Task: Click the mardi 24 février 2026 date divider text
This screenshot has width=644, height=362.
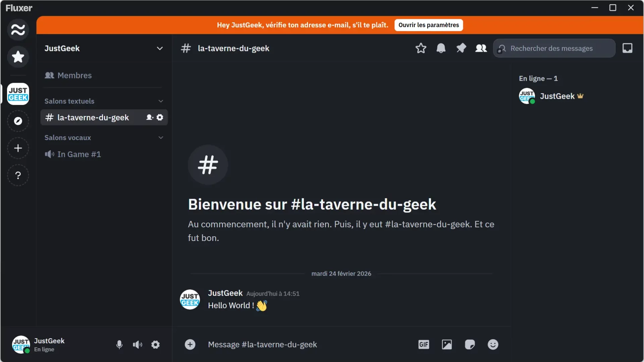Action: [341, 274]
